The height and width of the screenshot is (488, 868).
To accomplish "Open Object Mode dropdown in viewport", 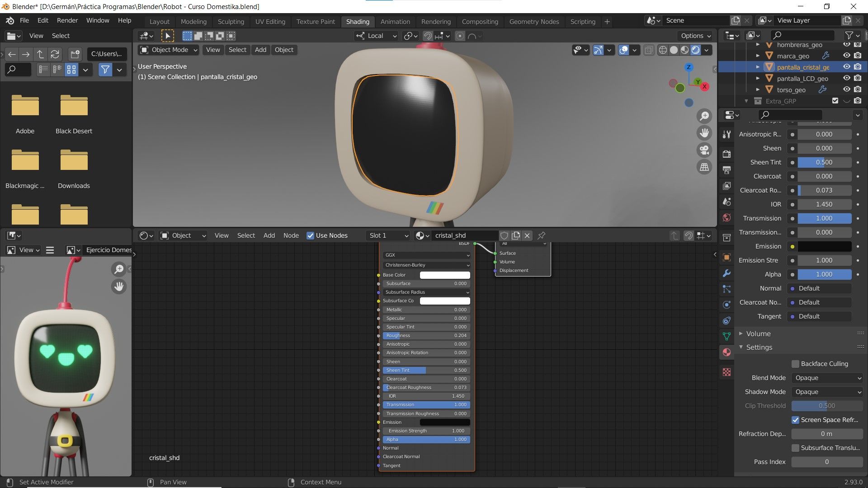I will tap(169, 50).
